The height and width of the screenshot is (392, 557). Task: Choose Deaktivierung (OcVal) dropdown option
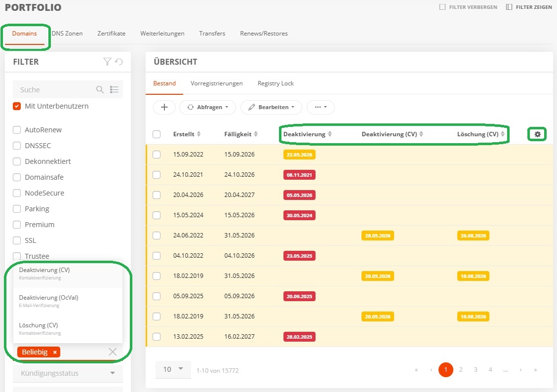coord(68,301)
